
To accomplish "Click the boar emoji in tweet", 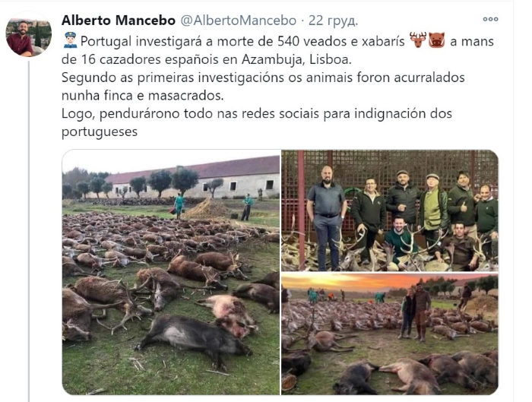I will [437, 40].
